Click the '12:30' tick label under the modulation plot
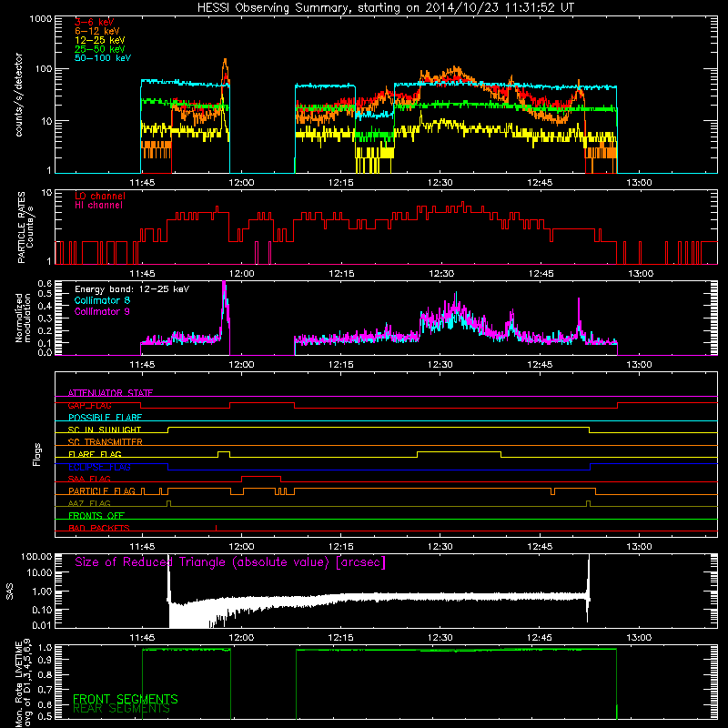Viewport: 728px width, 728px height. coord(440,365)
